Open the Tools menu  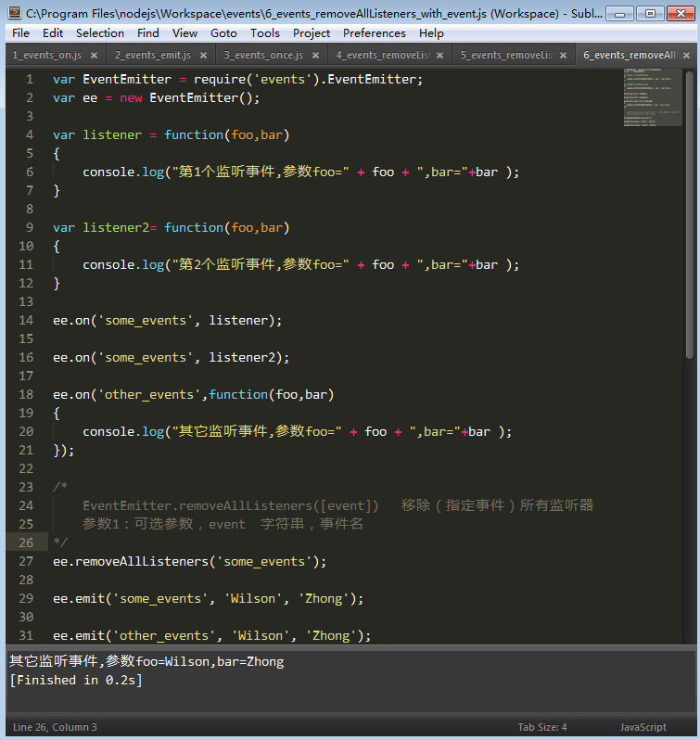click(265, 33)
